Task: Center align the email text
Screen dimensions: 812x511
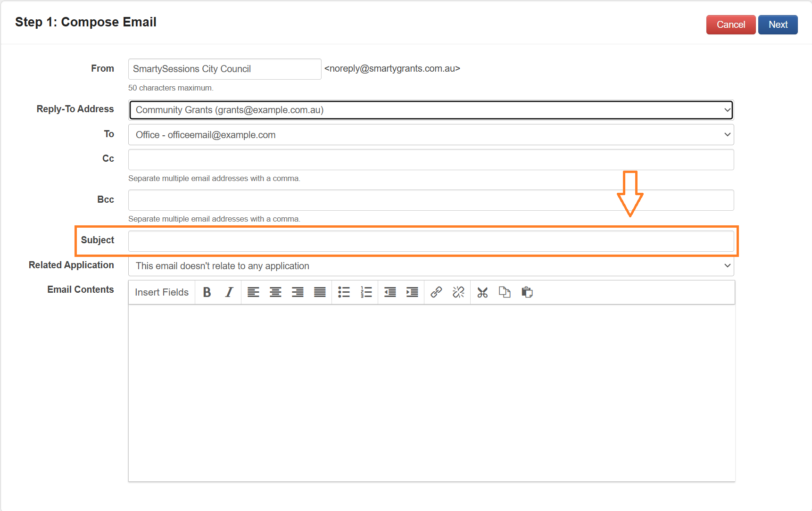Action: click(275, 292)
